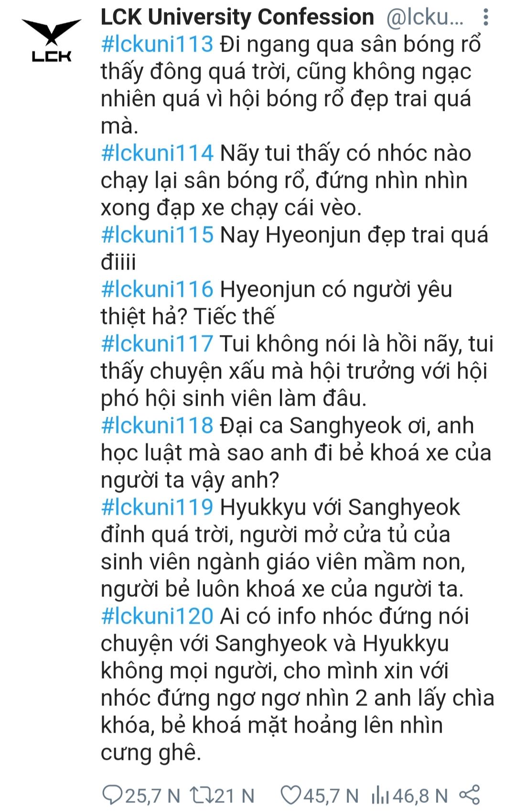Image resolution: width=516 pixels, height=812 pixels.
Task: Open the three-dot more options menu
Action: [486, 18]
